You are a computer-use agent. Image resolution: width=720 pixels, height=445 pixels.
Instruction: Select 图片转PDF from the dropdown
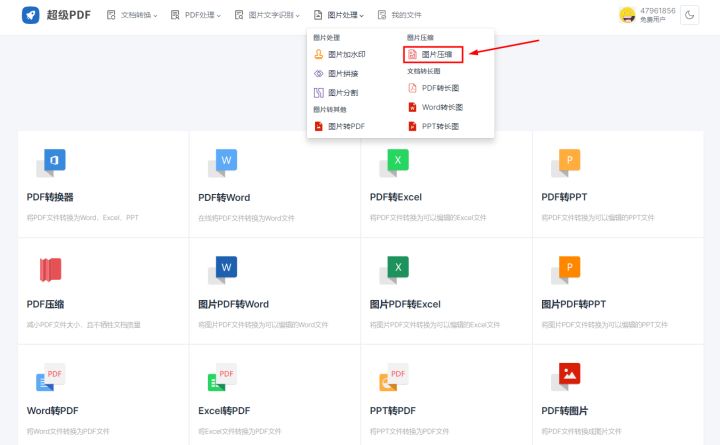pyautogui.click(x=339, y=126)
